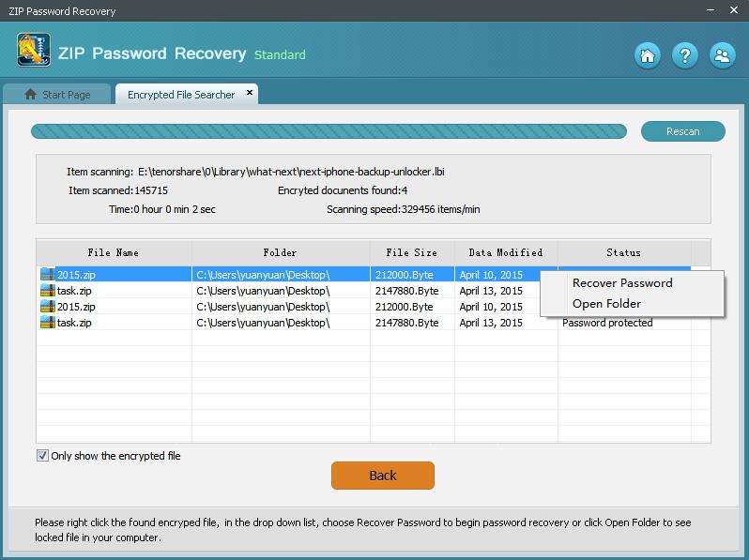Click zip archive icon of first 2015.zip row
Screen dimensions: 749x560
click(x=48, y=275)
